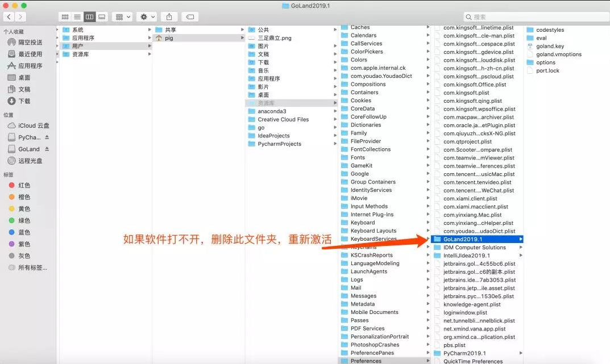The width and height of the screenshot is (610, 364).
Task: Expand the Fonts folder arrow
Action: tap(428, 157)
